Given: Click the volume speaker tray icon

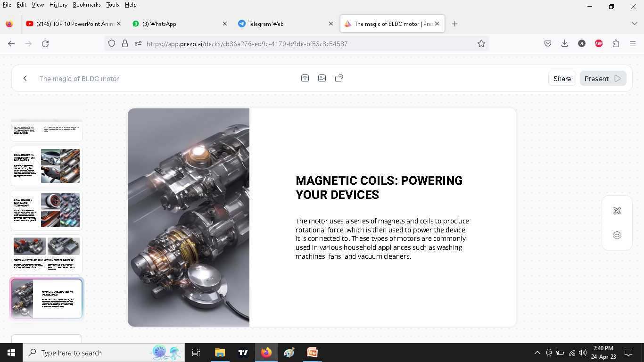Looking at the screenshot, I should point(583,353).
